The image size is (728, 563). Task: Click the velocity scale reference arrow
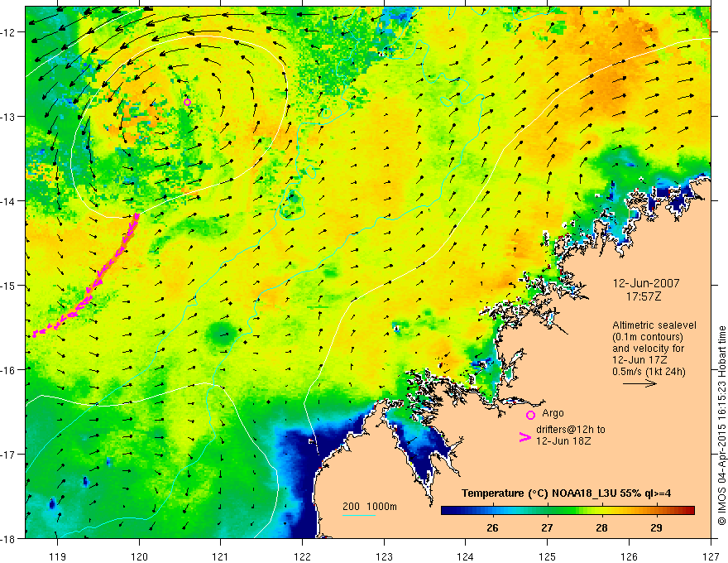[639, 383]
